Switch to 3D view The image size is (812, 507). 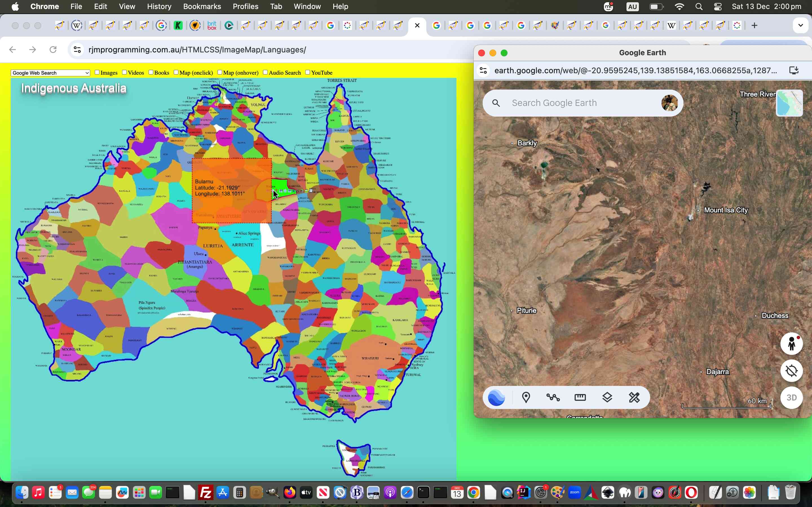click(791, 398)
